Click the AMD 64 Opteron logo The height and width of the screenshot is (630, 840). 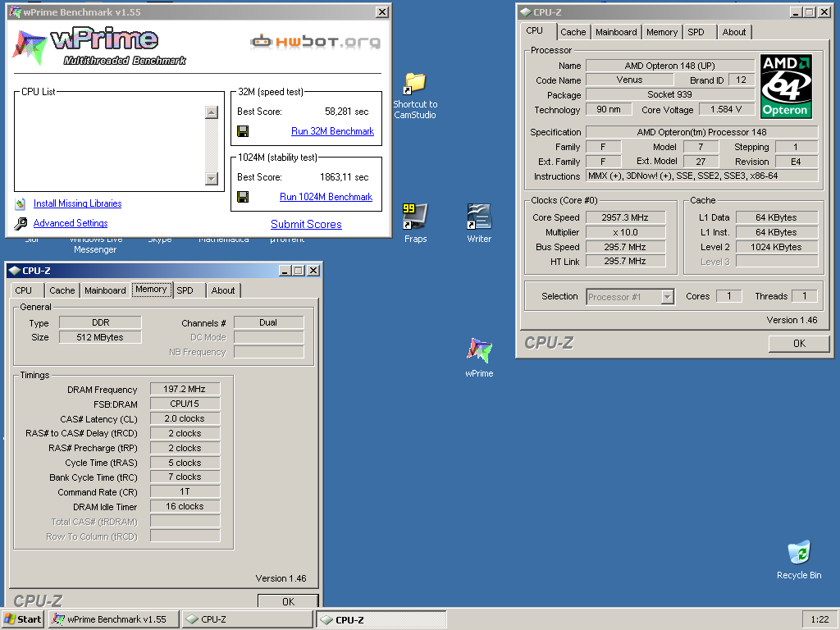pyautogui.click(x=786, y=86)
